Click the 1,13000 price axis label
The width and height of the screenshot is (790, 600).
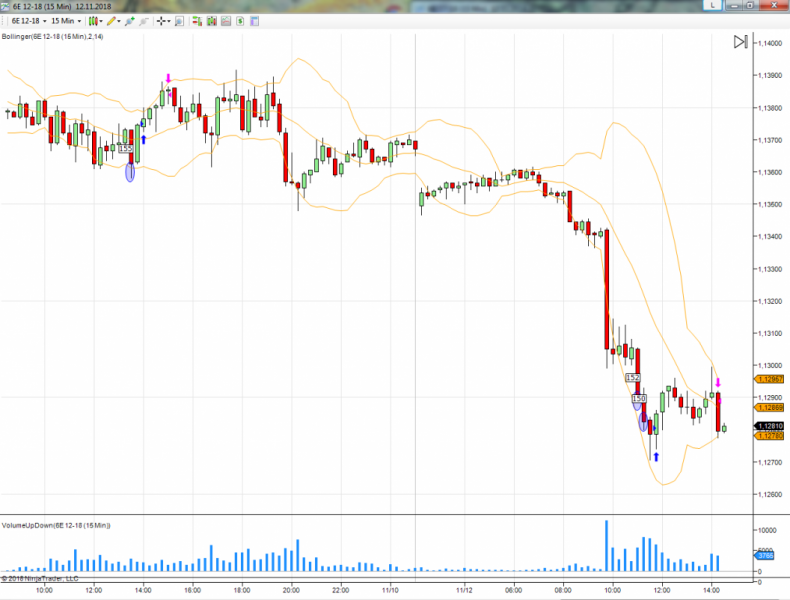(770, 366)
